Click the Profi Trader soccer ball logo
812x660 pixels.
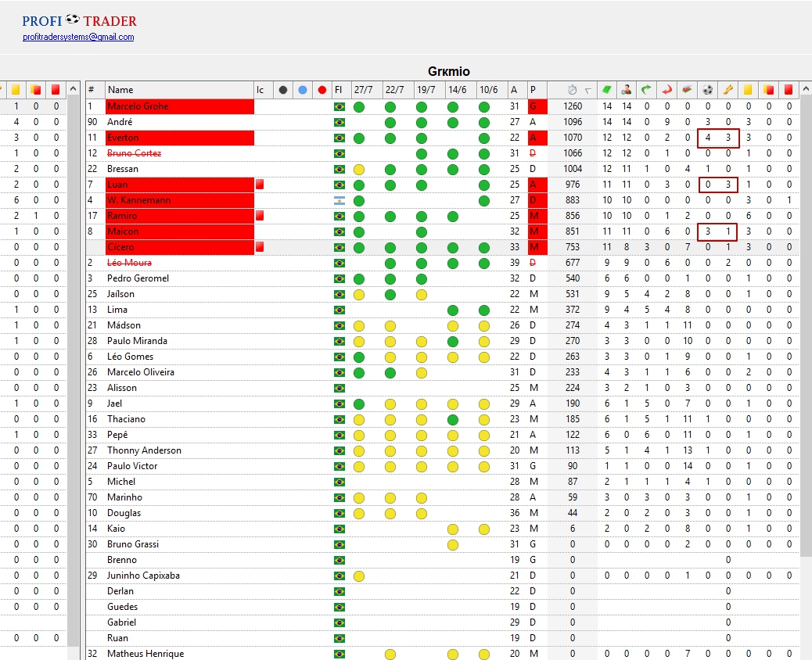73,20
